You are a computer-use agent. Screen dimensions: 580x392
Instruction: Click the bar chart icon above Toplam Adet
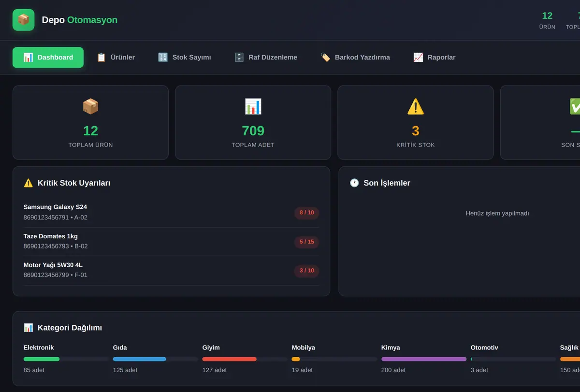pos(253,106)
